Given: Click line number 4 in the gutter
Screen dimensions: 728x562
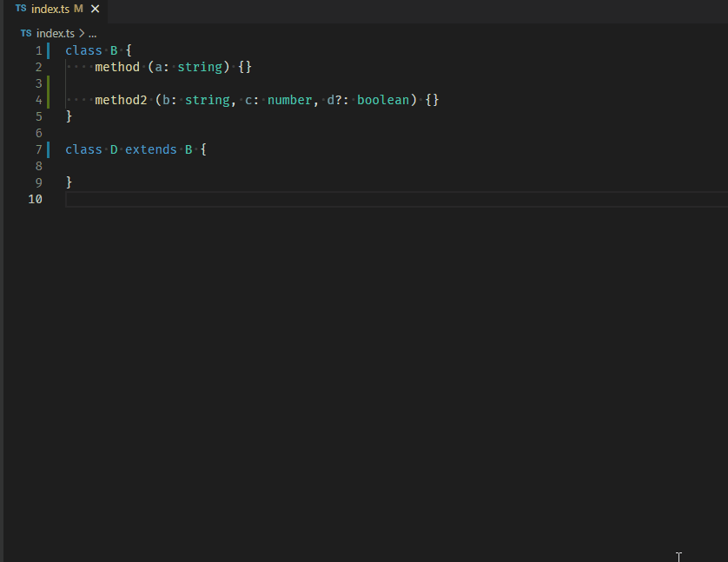Looking at the screenshot, I should (x=38, y=100).
